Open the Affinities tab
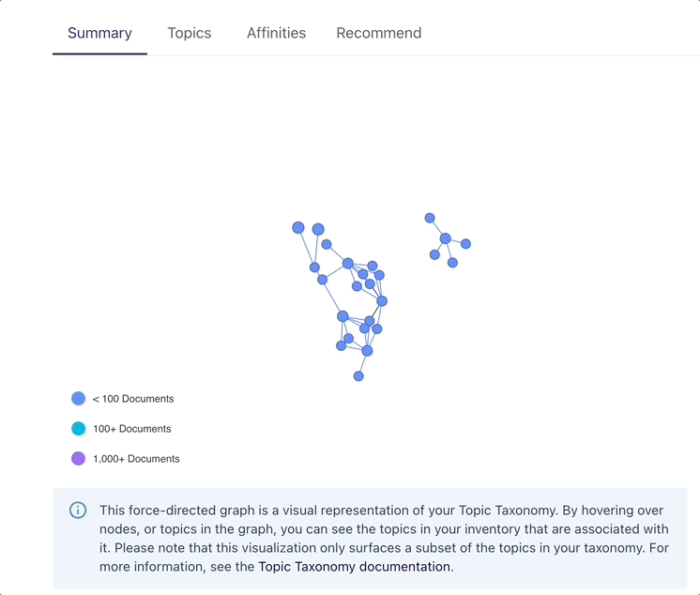The image size is (700, 595). 276,33
